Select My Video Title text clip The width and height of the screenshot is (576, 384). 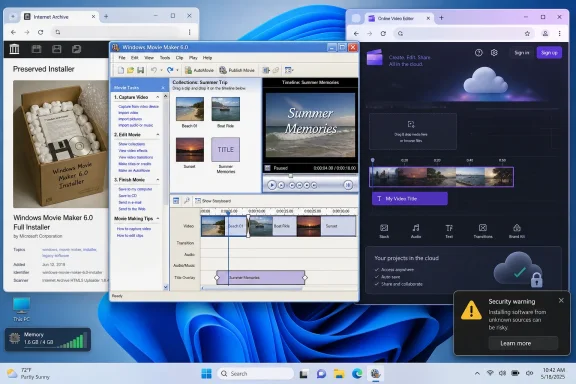[x=410, y=199]
